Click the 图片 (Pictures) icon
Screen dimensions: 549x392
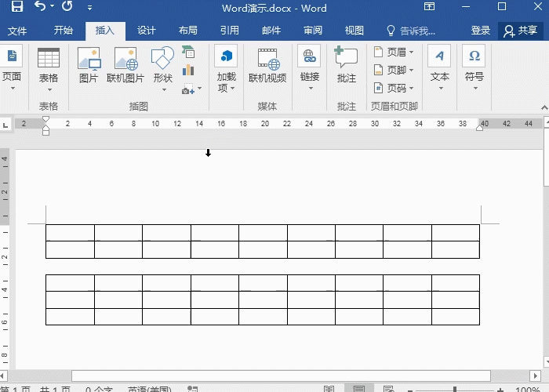[89, 65]
